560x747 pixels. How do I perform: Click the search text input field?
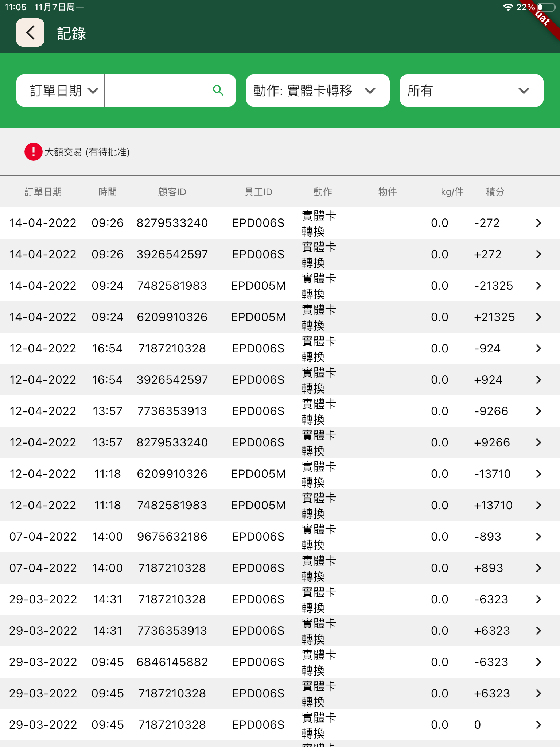click(x=157, y=90)
